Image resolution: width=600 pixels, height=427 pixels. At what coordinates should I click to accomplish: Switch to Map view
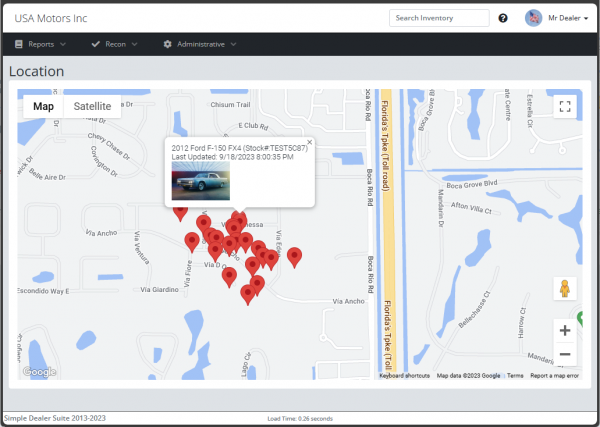[x=43, y=106]
